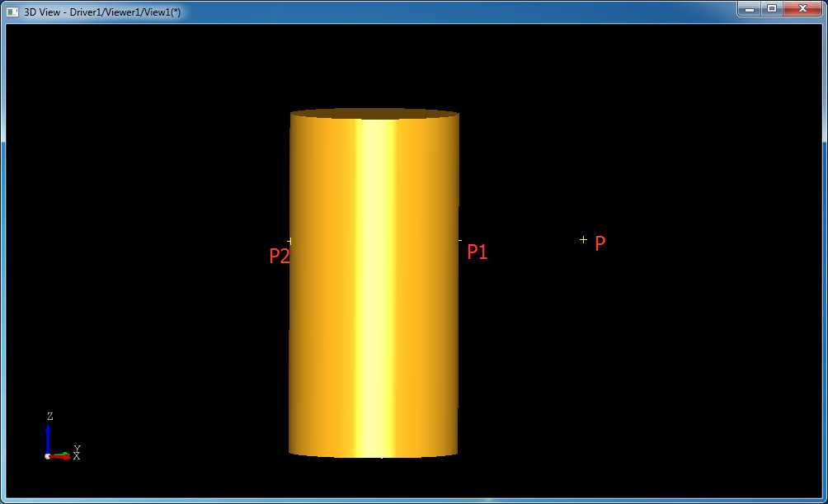Click the cylinder's top elliptical face
This screenshot has width=828, height=504.
[374, 114]
